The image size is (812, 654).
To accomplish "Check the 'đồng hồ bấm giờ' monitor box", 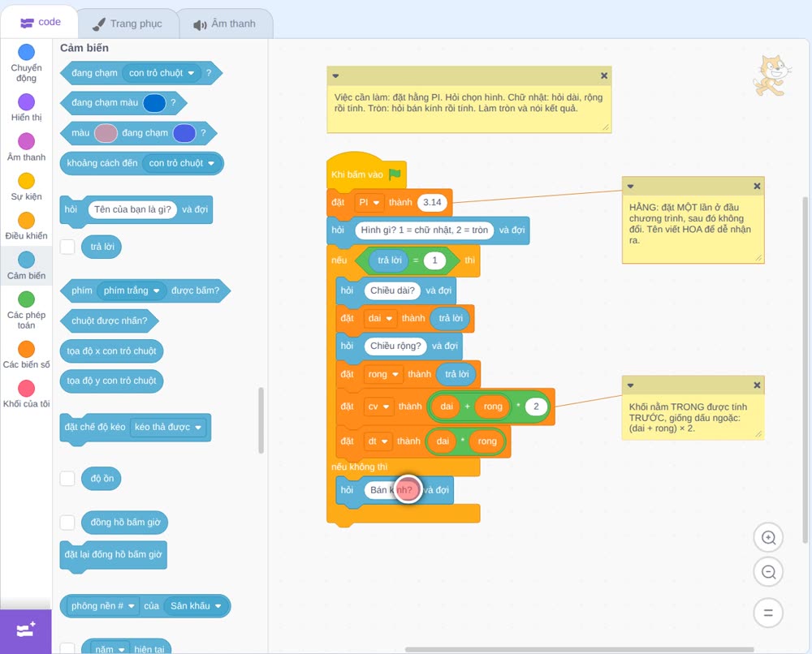I will tap(67, 523).
